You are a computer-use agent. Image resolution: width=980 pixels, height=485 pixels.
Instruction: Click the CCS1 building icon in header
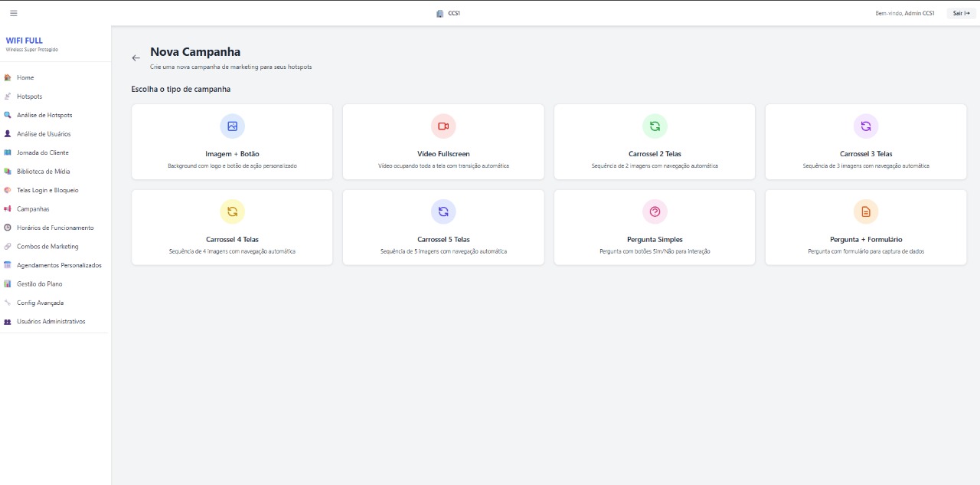pyautogui.click(x=439, y=13)
